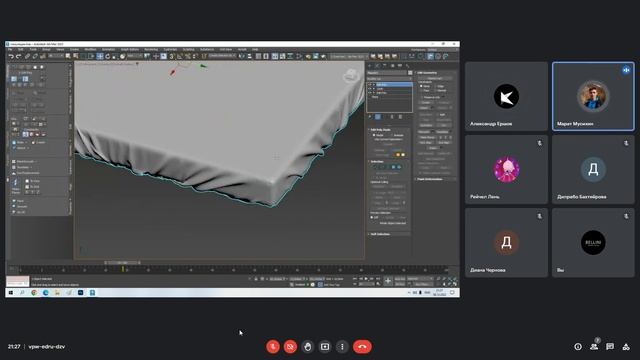Show everyone in the Meet call
This screenshot has height=360, width=640.
tap(594, 347)
